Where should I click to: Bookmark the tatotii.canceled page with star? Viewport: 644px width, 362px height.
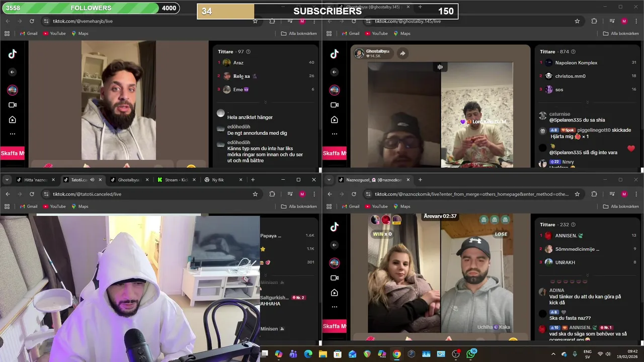(255, 194)
